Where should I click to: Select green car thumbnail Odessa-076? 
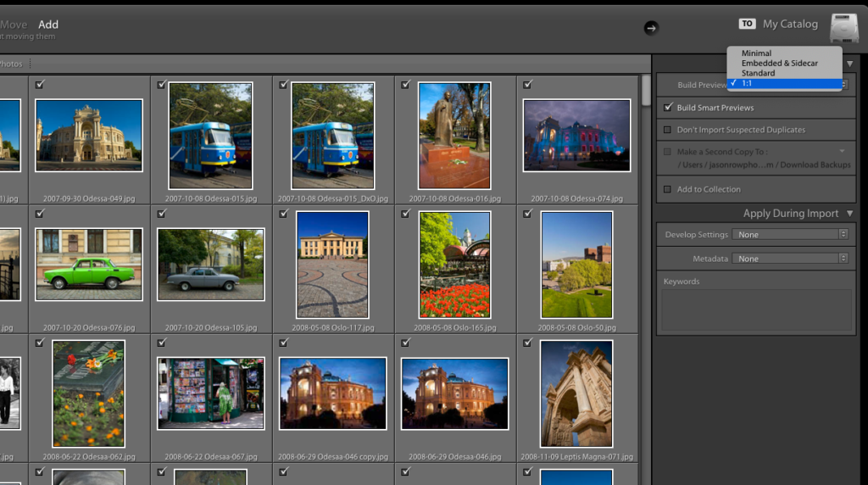click(88, 265)
